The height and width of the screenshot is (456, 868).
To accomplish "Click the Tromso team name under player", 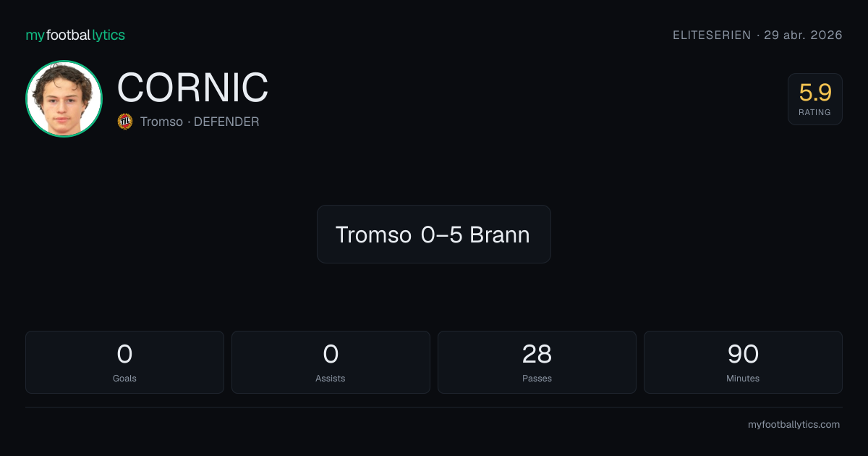I will click(x=161, y=122).
